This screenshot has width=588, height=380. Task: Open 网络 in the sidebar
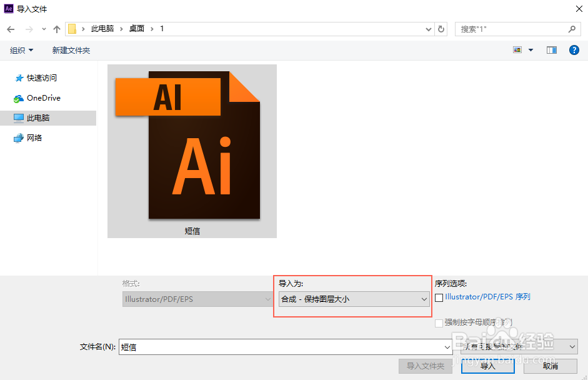[34, 137]
